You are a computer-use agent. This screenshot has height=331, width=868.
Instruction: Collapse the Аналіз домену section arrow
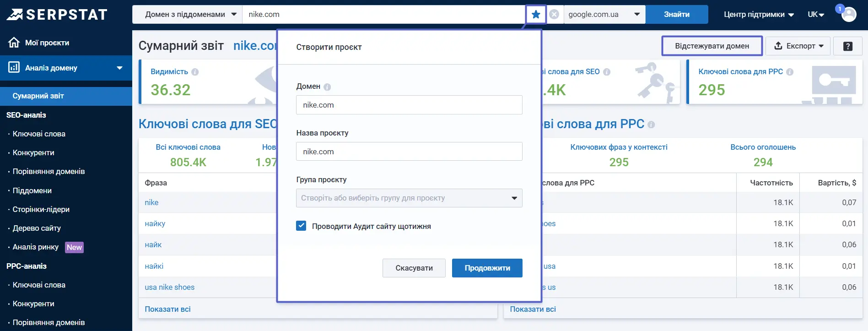[x=119, y=68]
